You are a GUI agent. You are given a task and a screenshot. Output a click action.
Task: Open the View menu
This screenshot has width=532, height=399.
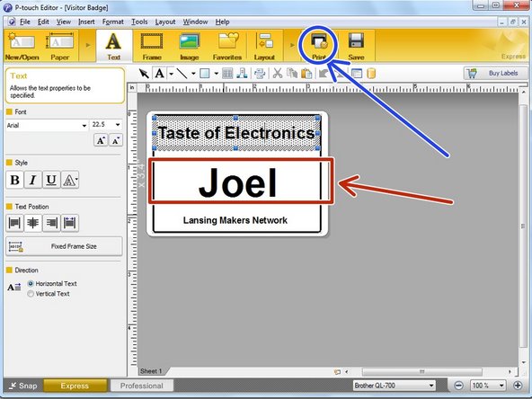click(x=64, y=22)
